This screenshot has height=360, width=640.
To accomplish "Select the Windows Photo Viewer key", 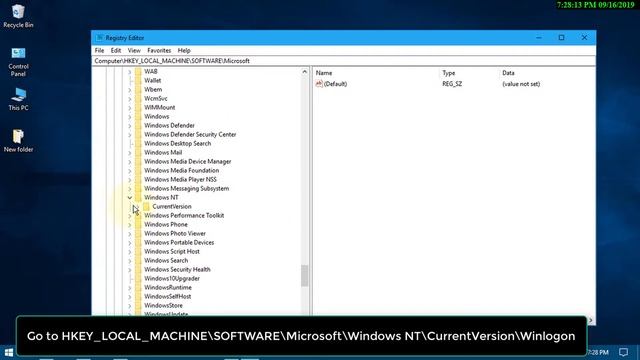I will (175, 233).
